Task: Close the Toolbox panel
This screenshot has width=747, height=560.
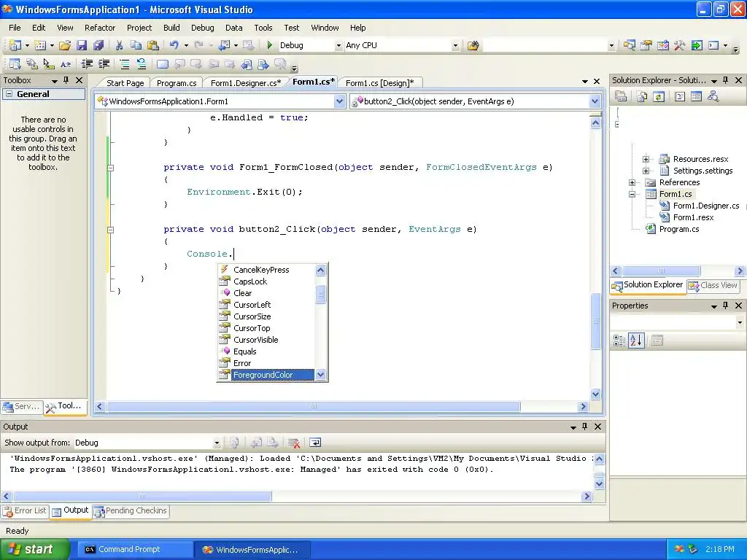Action: 79,80
